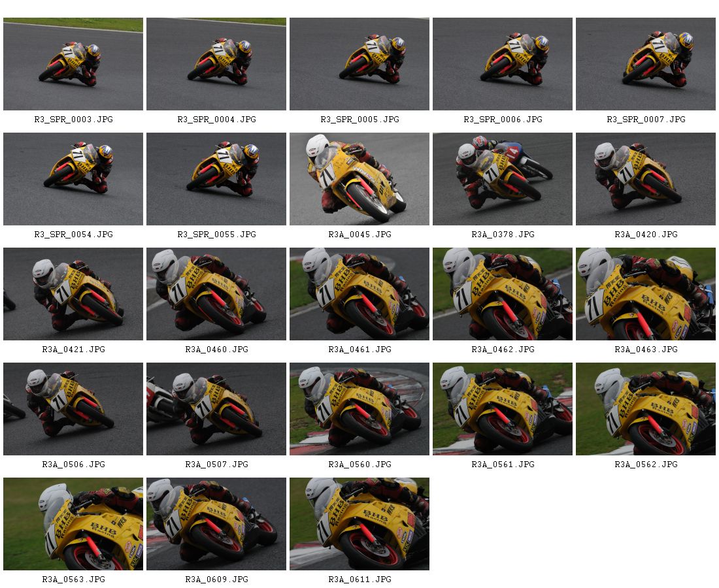Viewport: 719px width, 588px height.
Task: Open photo R3A_0462.JPG
Action: (x=503, y=294)
